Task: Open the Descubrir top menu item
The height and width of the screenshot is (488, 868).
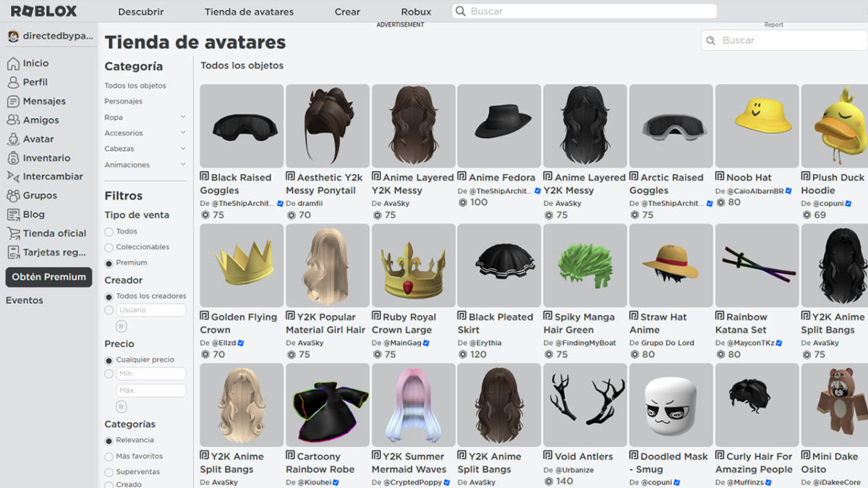Action: tap(141, 12)
